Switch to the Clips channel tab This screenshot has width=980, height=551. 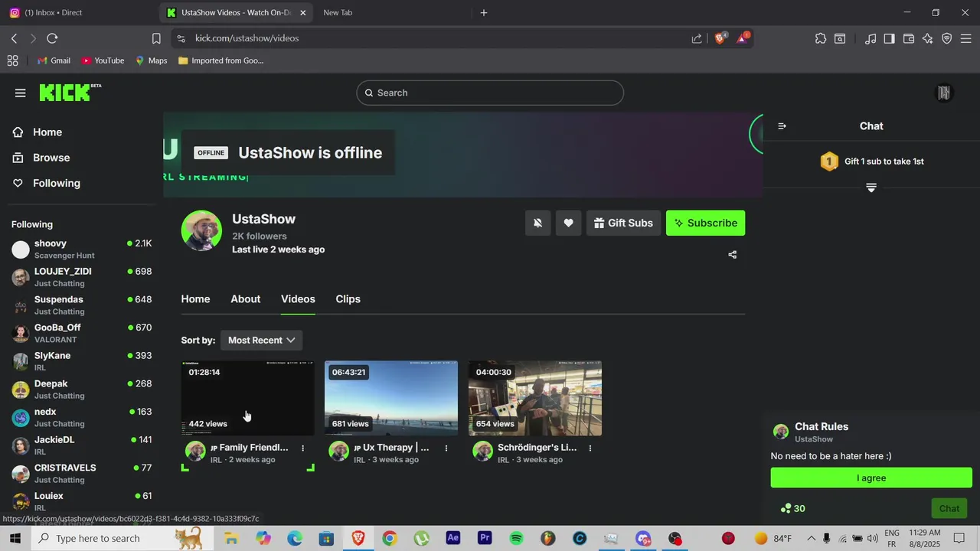tap(348, 299)
